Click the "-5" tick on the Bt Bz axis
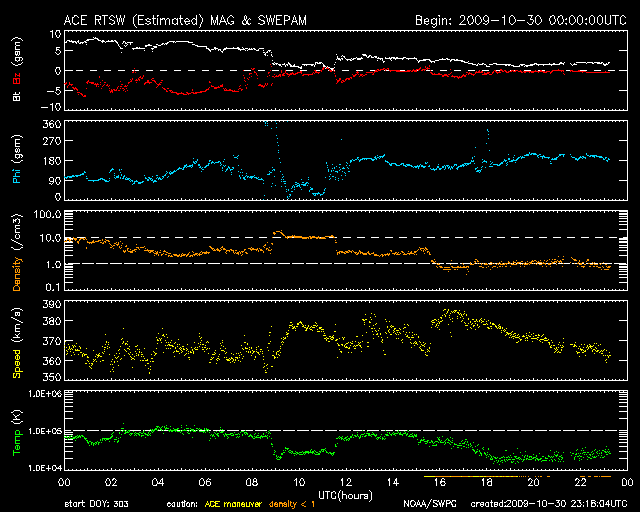This screenshot has width=640, height=512. [x=53, y=90]
